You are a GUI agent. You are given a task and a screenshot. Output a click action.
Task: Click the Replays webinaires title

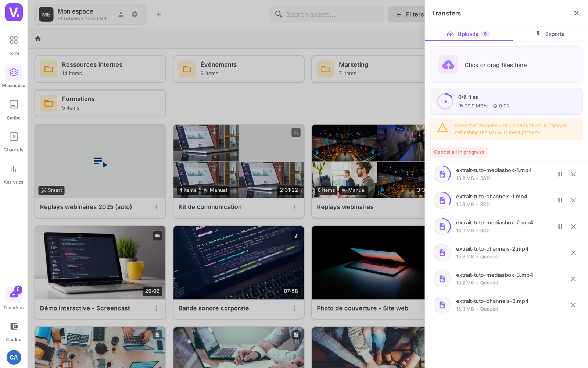click(x=345, y=207)
